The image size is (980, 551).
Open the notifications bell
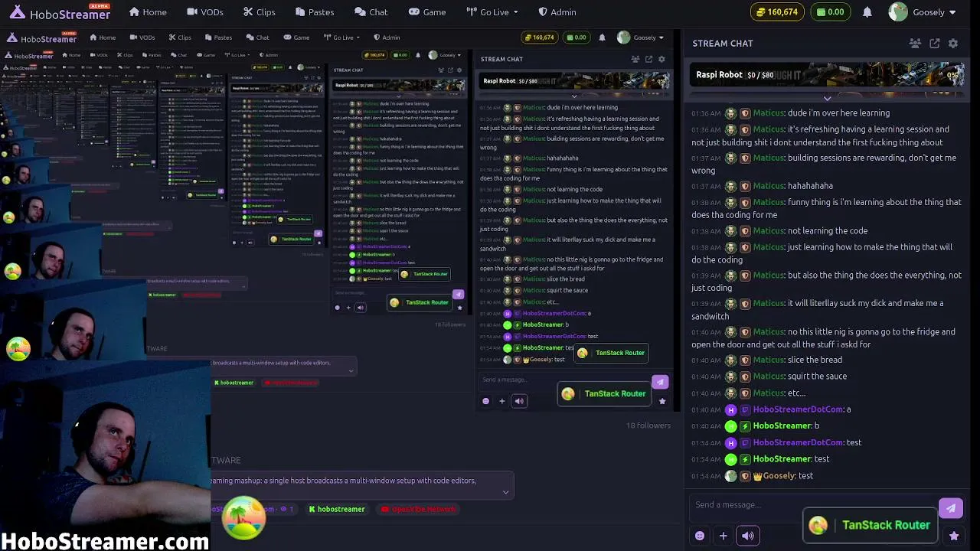click(867, 12)
